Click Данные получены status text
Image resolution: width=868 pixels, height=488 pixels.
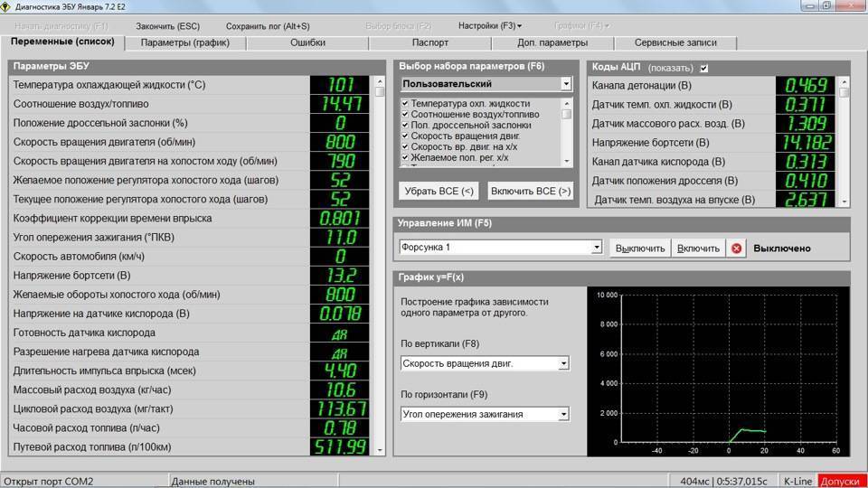click(213, 482)
